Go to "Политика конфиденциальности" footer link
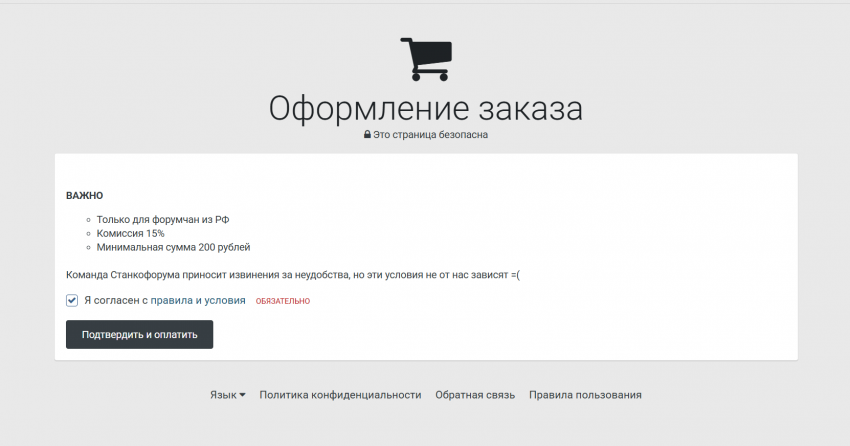Screen dimensions: 850x446 coord(340,395)
